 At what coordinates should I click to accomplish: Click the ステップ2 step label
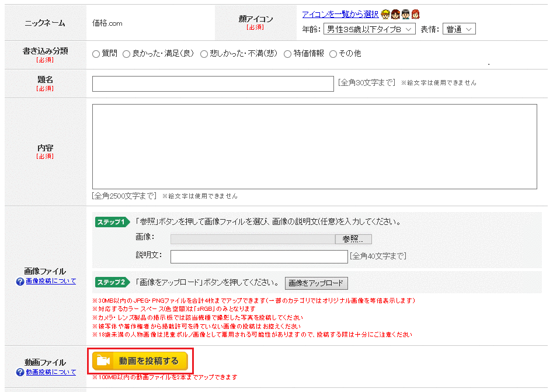[x=112, y=282]
